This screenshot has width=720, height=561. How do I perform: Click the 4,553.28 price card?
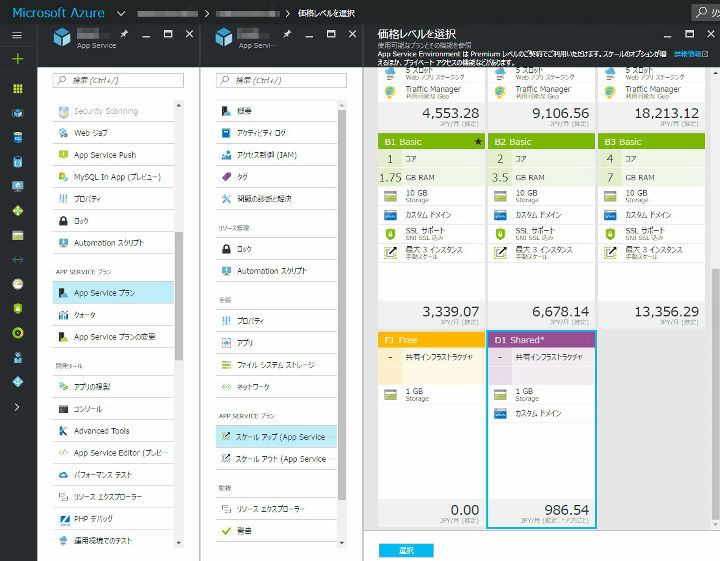431,99
